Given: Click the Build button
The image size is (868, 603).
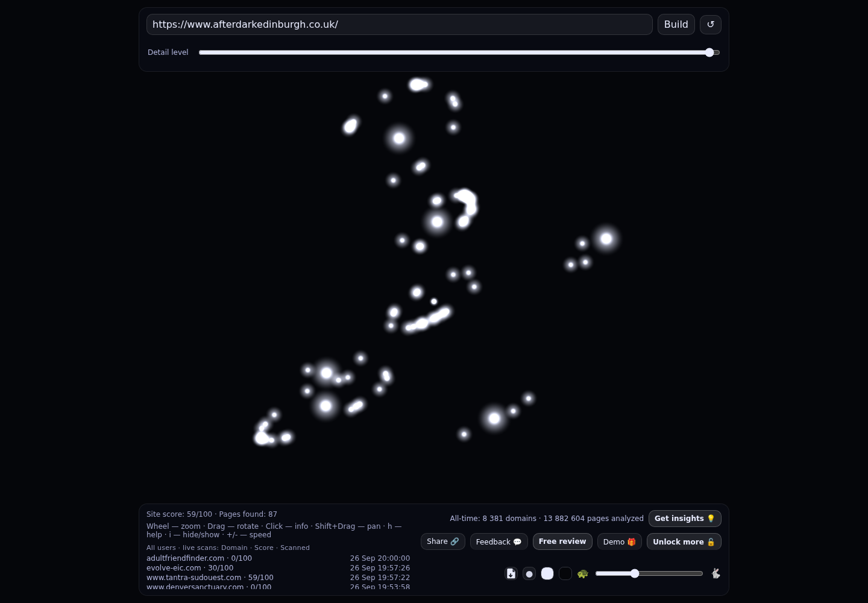Looking at the screenshot, I should click(676, 24).
